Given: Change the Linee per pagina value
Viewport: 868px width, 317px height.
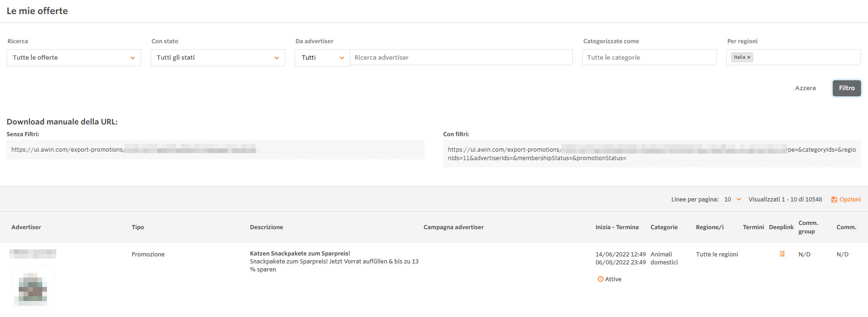Looking at the screenshot, I should pos(732,200).
